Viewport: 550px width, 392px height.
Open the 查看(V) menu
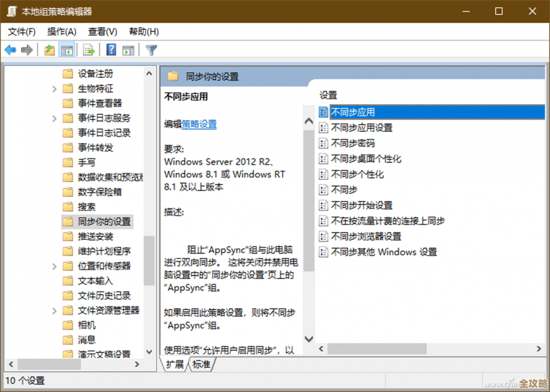[x=102, y=32]
